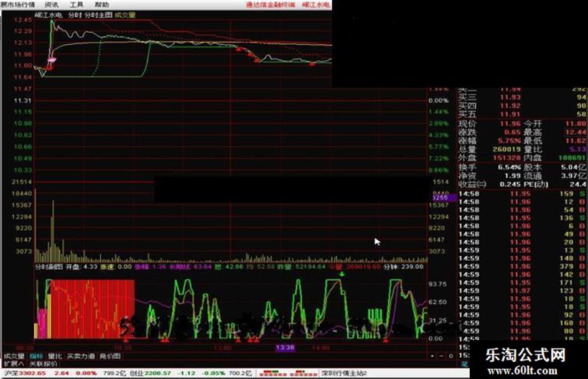Screen dimensions: 588x379
Task: Click 创业 index 2208.57 in status bar
Action: click(x=150, y=373)
